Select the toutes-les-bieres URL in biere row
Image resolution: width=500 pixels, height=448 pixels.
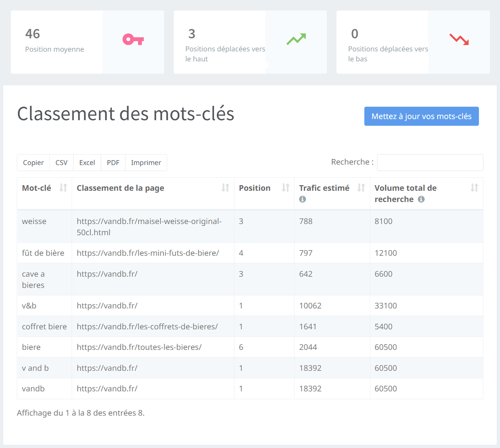pyautogui.click(x=139, y=347)
